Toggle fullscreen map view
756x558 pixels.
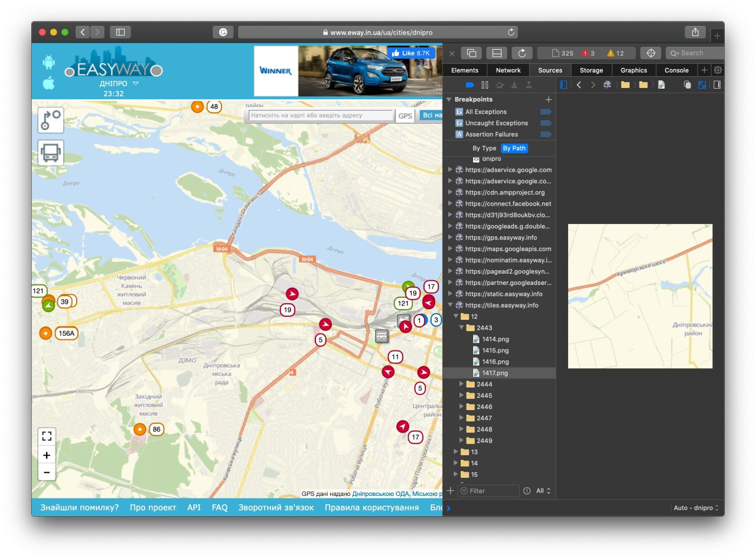tap(47, 436)
